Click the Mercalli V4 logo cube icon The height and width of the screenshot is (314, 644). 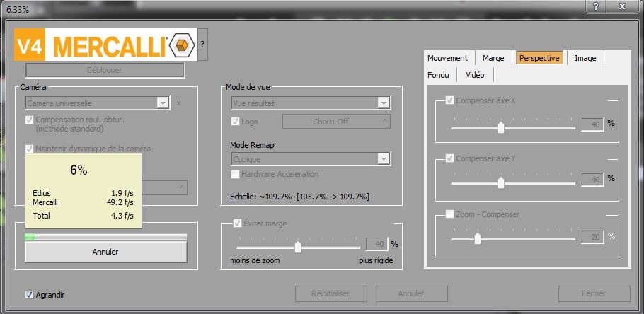click(183, 45)
